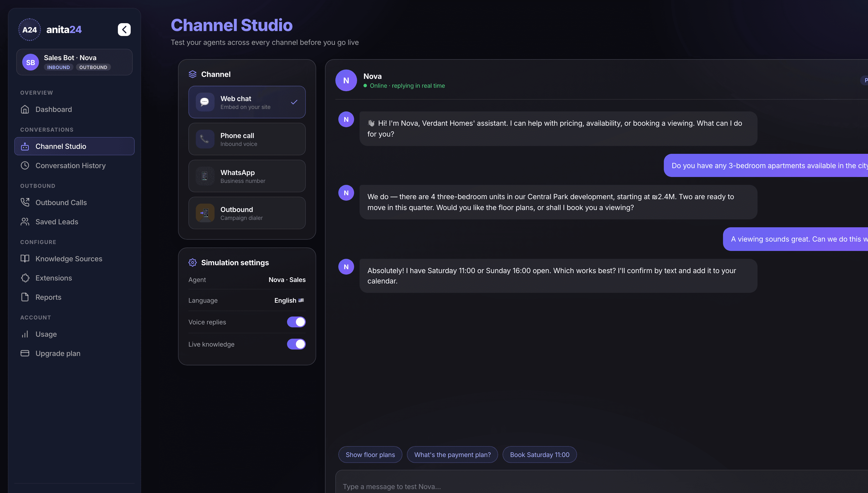Click the OUTBOUND tag on agent card

93,67
